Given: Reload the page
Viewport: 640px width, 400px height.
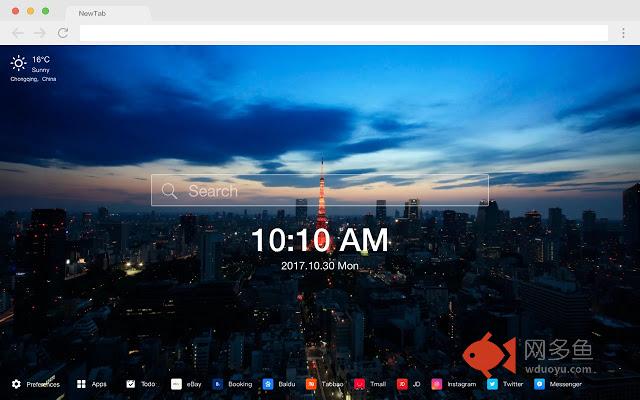Looking at the screenshot, I should [x=63, y=33].
